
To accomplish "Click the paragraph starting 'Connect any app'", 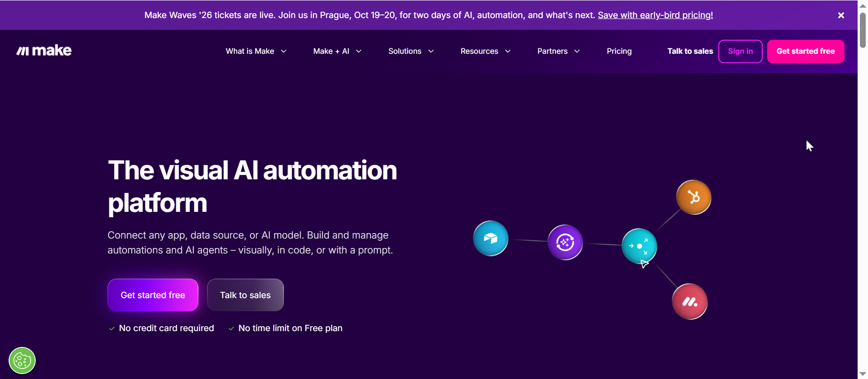I will (x=250, y=243).
